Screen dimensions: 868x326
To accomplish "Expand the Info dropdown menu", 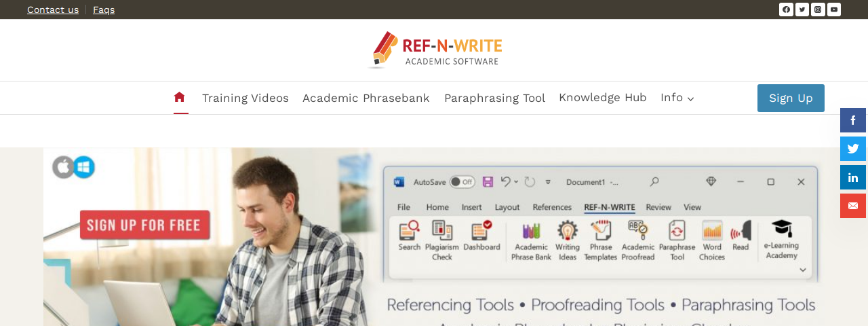I will (x=677, y=98).
